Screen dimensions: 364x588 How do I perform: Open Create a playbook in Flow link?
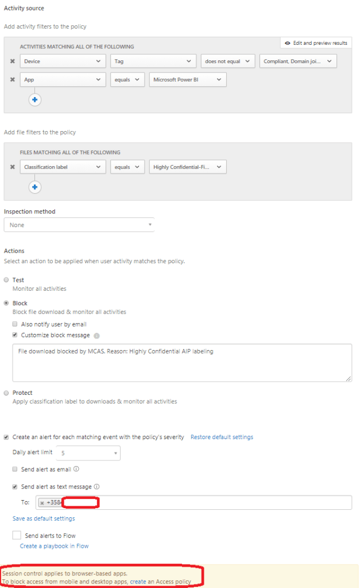coord(55,546)
